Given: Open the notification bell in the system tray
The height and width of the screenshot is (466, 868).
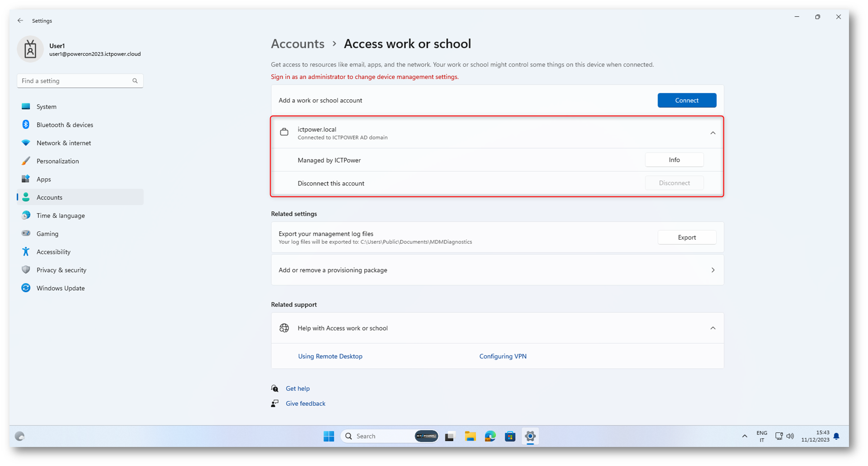Looking at the screenshot, I should pos(836,436).
